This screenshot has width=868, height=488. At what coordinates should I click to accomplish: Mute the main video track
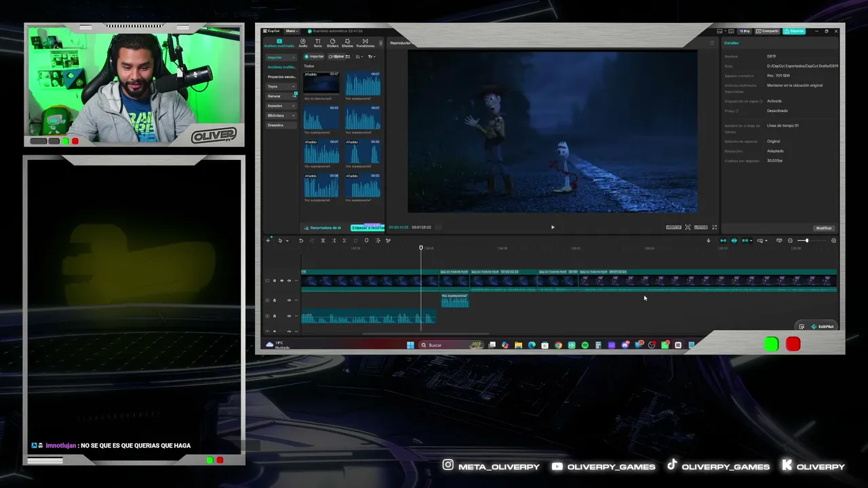tap(289, 281)
